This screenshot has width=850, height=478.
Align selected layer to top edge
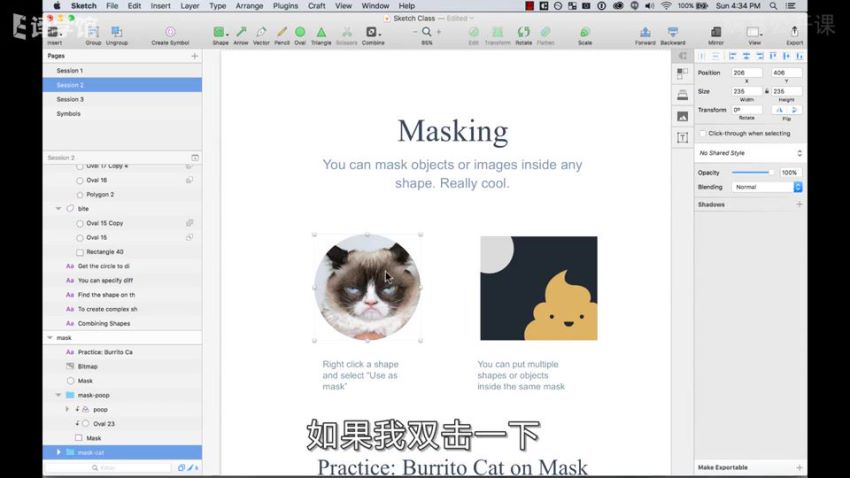(x=772, y=56)
